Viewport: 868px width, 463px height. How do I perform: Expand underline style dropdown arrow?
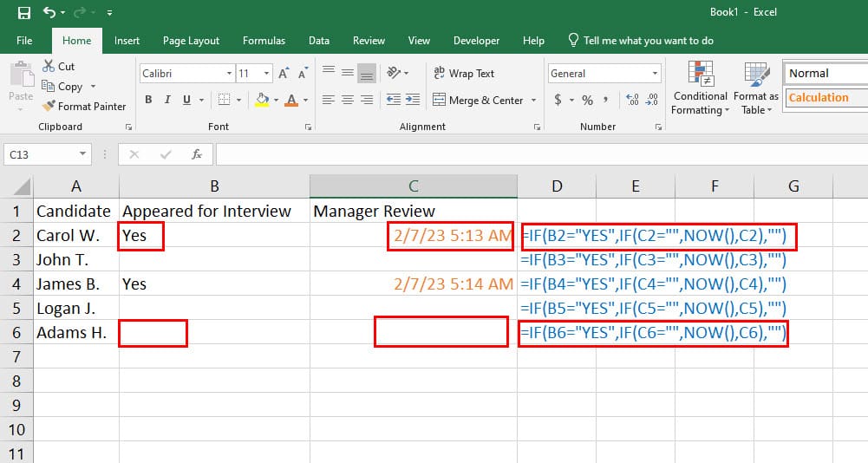201,101
